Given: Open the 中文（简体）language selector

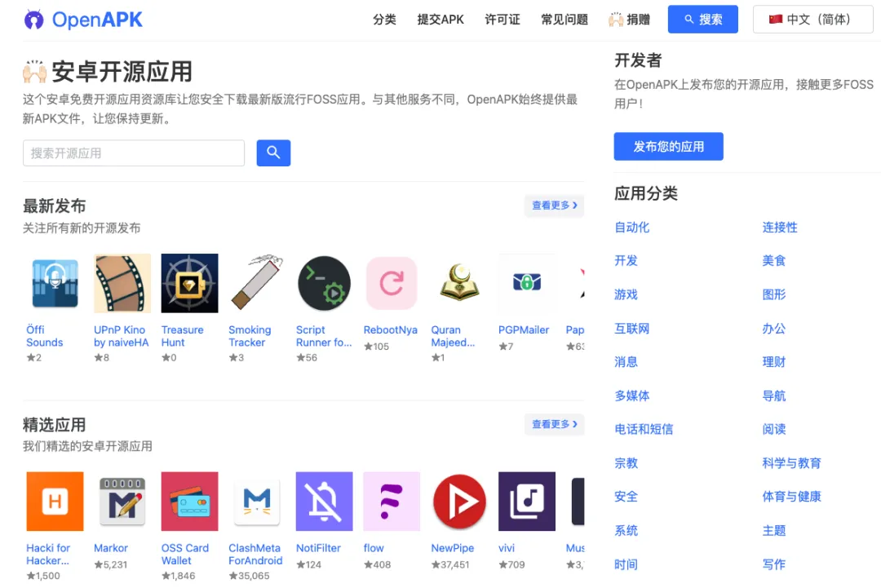Looking at the screenshot, I should tap(812, 20).
